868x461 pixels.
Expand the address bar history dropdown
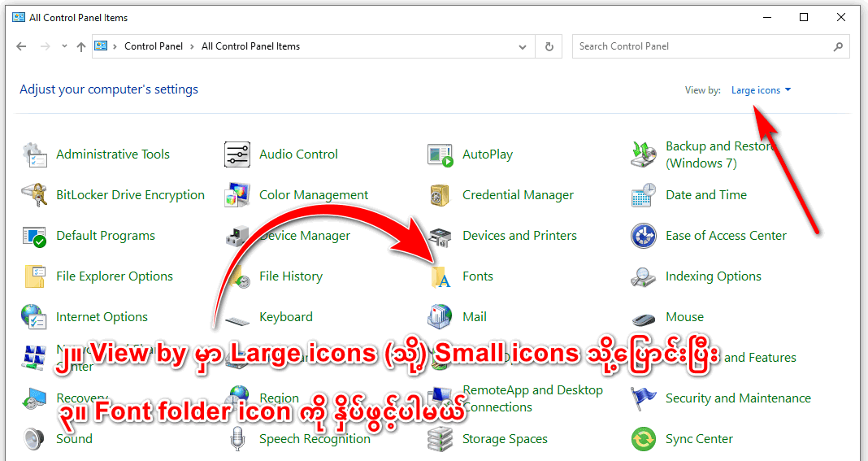coord(522,46)
